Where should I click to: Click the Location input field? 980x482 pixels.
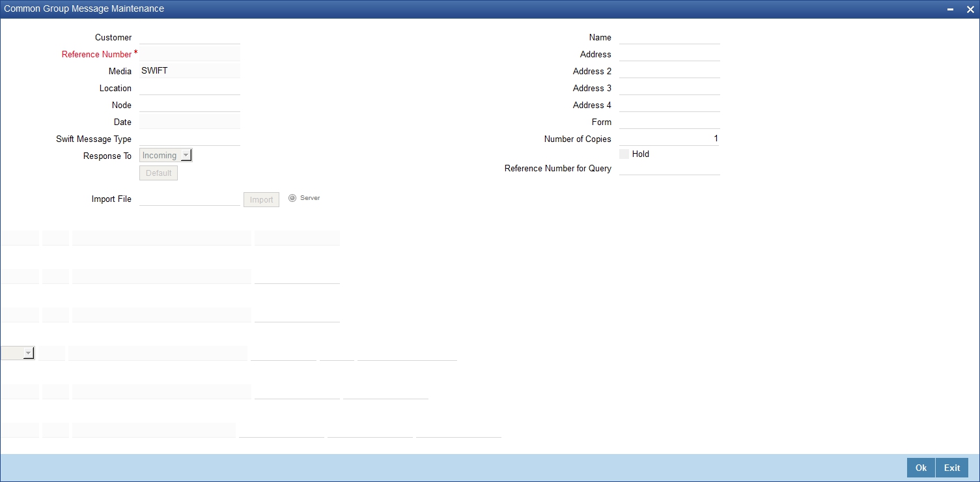click(x=189, y=88)
